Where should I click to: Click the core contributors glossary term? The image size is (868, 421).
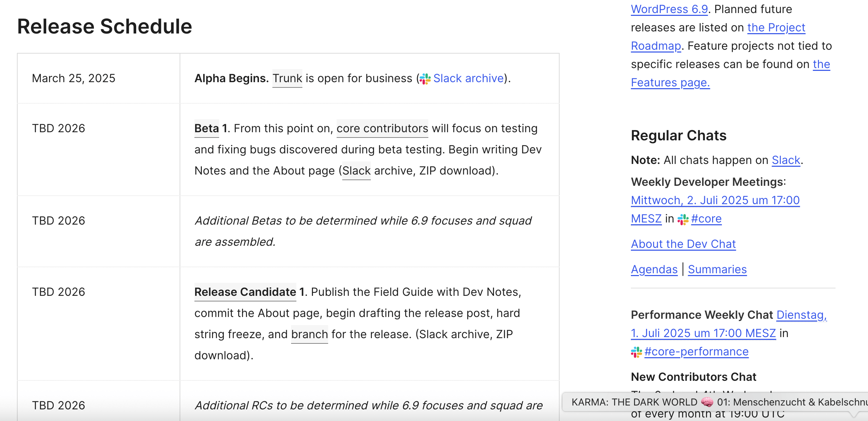coord(382,128)
